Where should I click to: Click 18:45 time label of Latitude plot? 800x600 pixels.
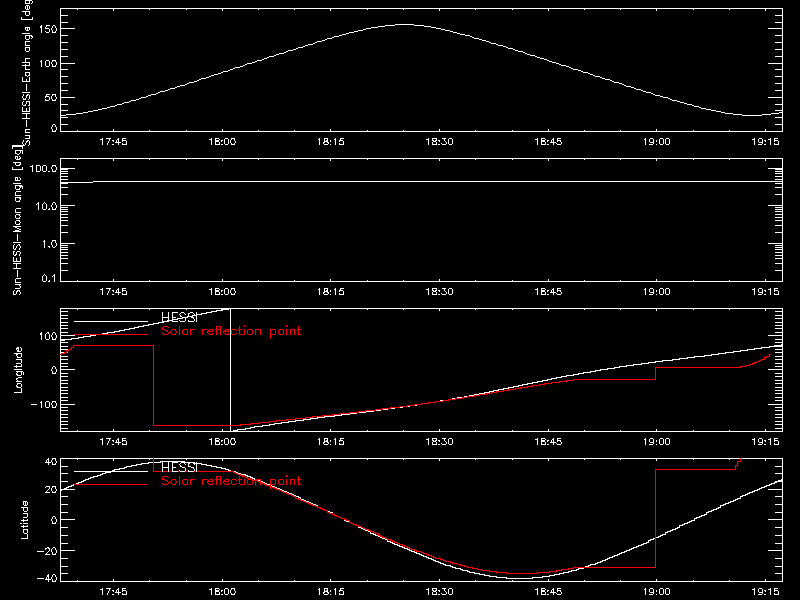point(548,592)
